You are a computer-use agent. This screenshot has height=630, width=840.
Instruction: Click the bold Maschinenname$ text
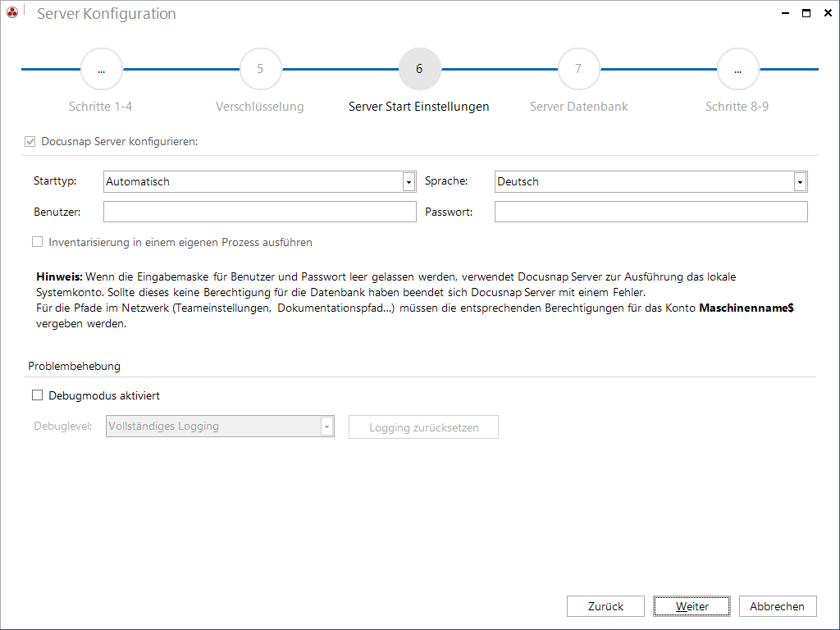click(x=746, y=308)
